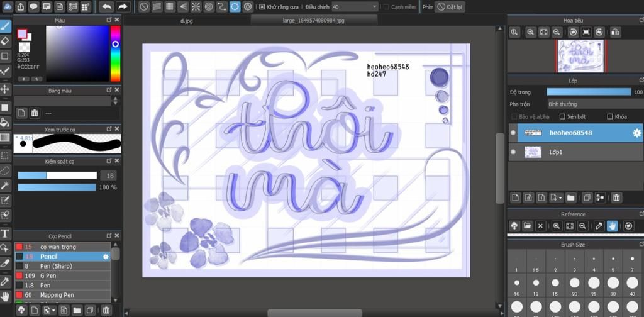Select the Magic Wand tool

click(5, 185)
